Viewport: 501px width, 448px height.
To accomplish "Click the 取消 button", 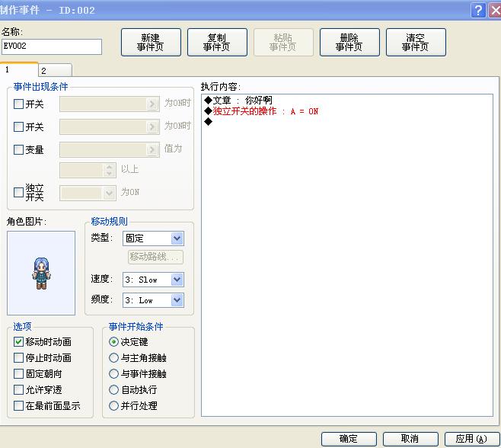I will [410, 439].
